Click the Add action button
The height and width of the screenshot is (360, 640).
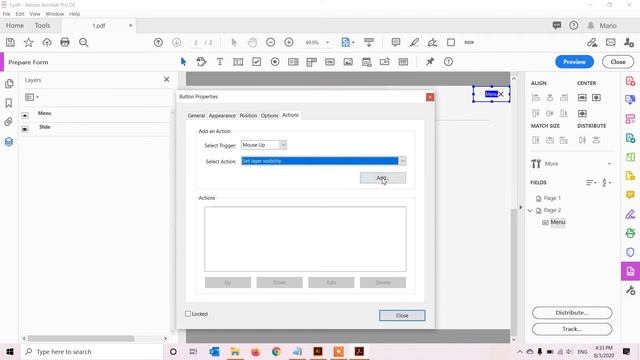(x=383, y=178)
